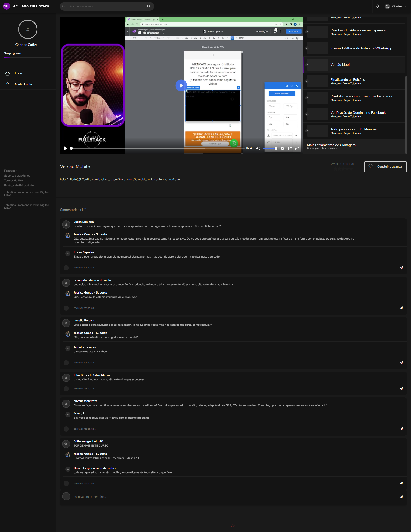411x532 pixels.
Task: Toggle completion check for Finalizando as Edições
Action: pyautogui.click(x=307, y=81)
